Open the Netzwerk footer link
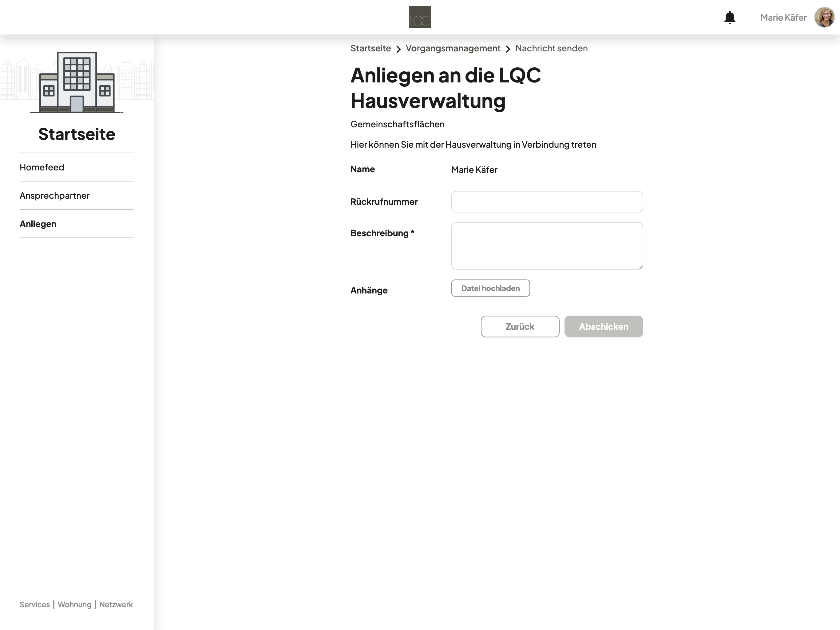 coord(116,604)
